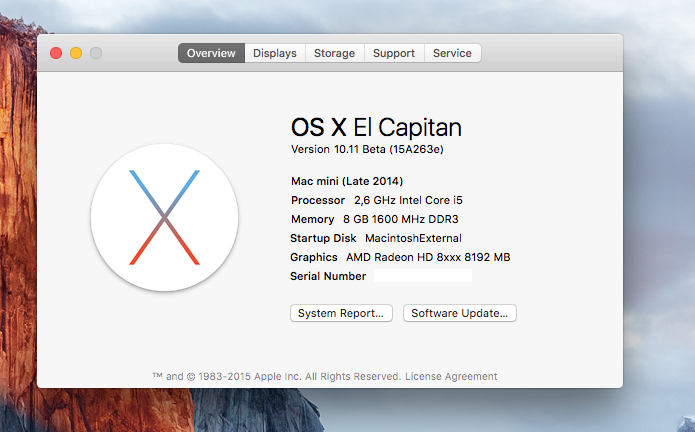Open the License Agreement link

point(451,376)
